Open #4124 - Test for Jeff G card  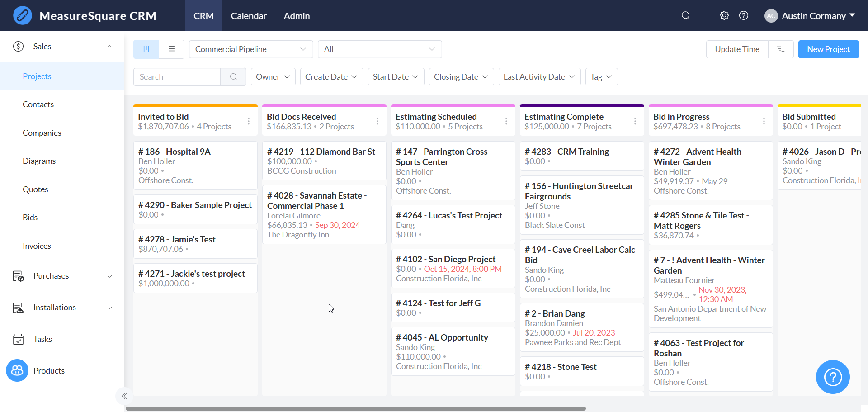pos(453,308)
